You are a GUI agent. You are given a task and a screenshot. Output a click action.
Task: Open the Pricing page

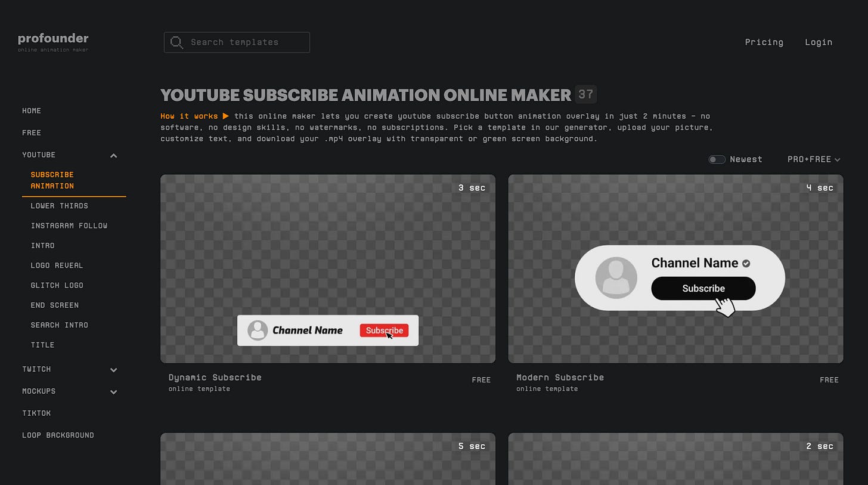[x=764, y=42]
